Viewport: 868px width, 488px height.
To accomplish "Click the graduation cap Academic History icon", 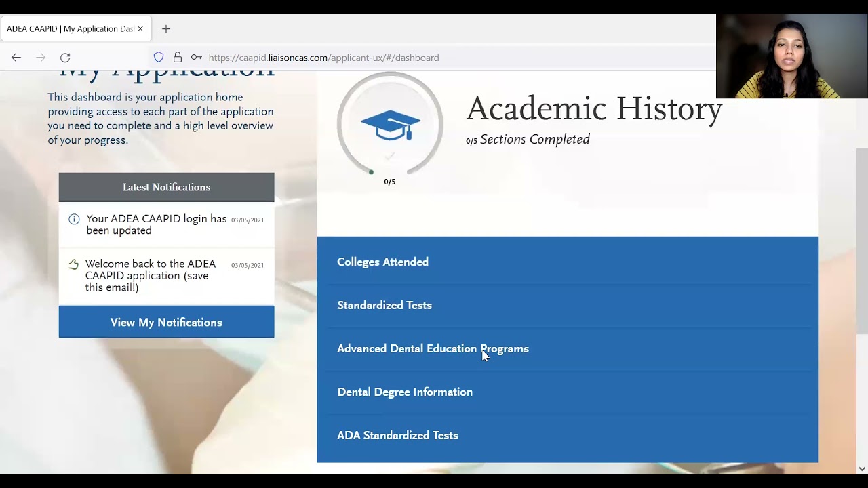I will point(390,125).
